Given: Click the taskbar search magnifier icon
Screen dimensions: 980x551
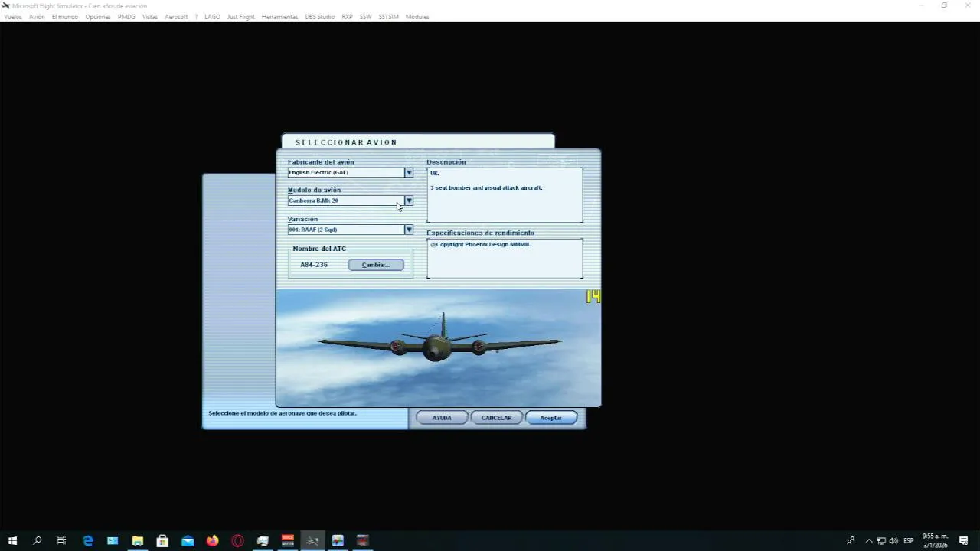Looking at the screenshot, I should (37, 541).
